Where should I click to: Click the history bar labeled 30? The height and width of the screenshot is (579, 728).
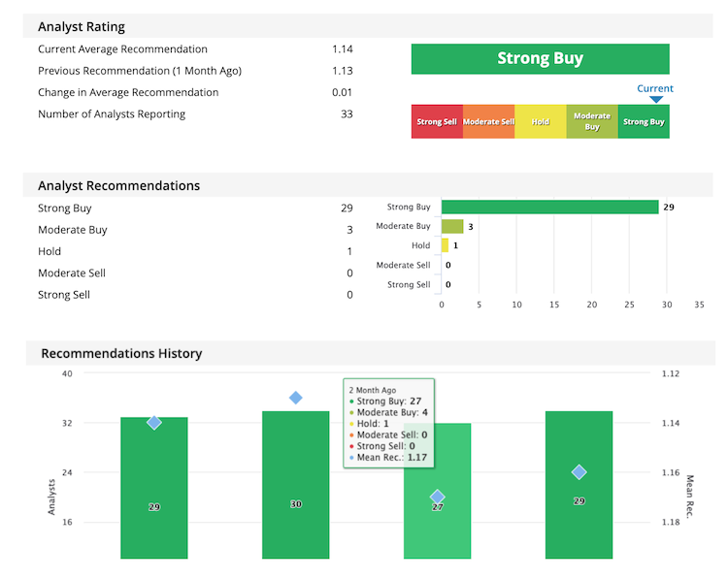pos(296,466)
